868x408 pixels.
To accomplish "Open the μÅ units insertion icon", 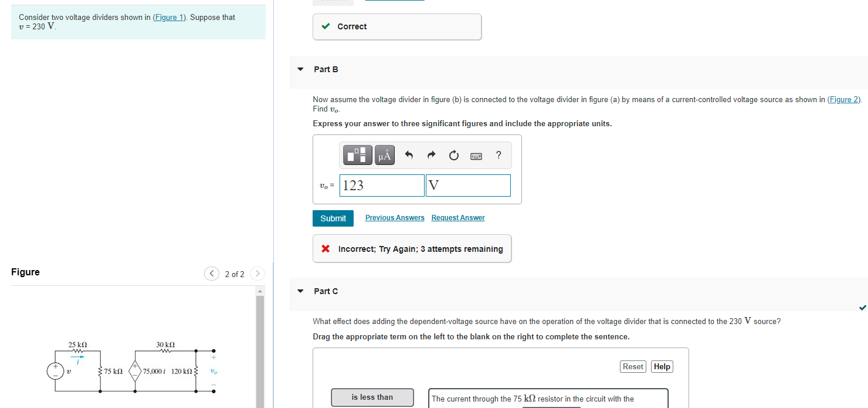I will point(384,155).
